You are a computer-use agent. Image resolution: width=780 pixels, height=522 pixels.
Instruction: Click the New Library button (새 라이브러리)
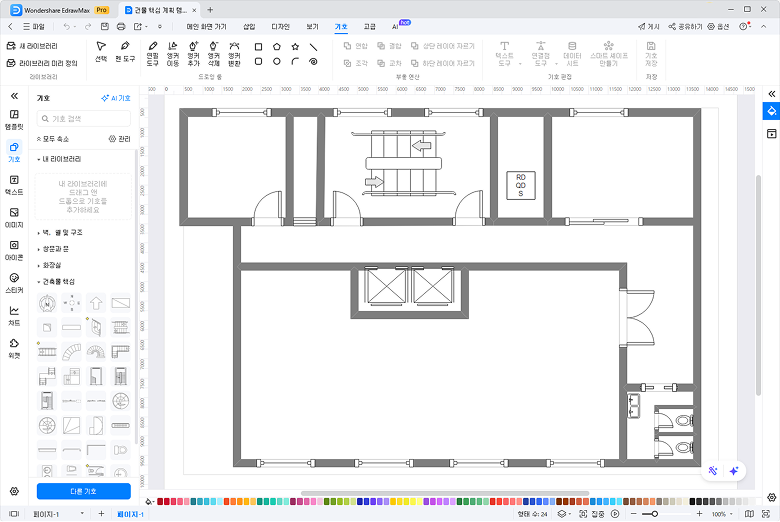coord(32,46)
